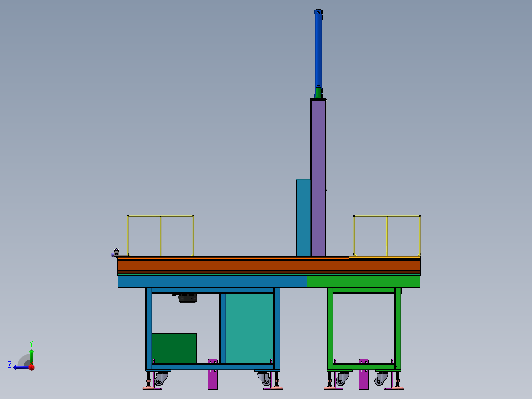Select the small green coupling below the blue cylinder
The image size is (532, 399).
318,93
